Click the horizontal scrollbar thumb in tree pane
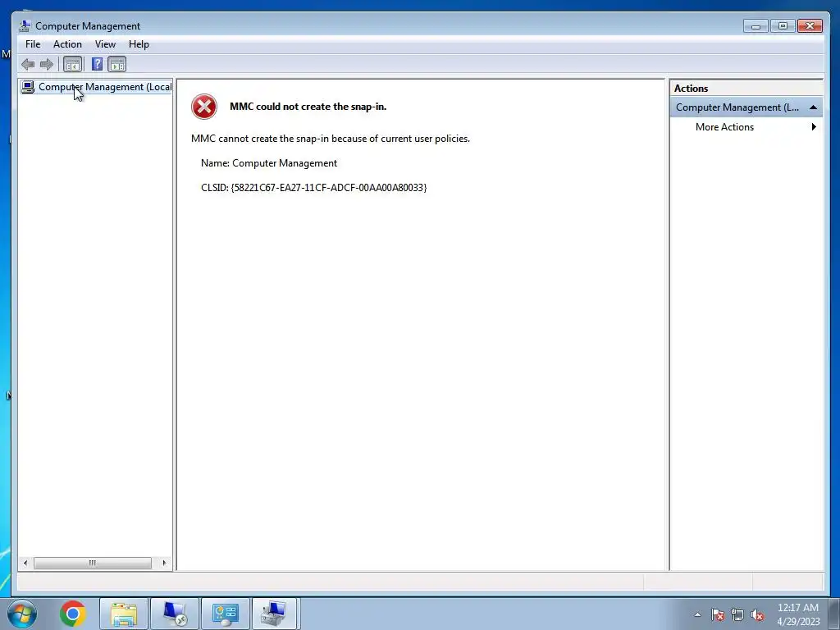Screen dimensions: 840x630 [92, 563]
